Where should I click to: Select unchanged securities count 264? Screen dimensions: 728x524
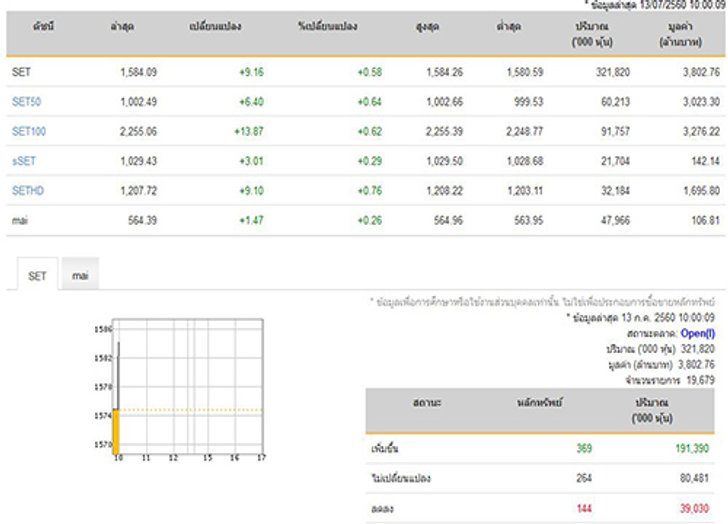[x=584, y=478]
